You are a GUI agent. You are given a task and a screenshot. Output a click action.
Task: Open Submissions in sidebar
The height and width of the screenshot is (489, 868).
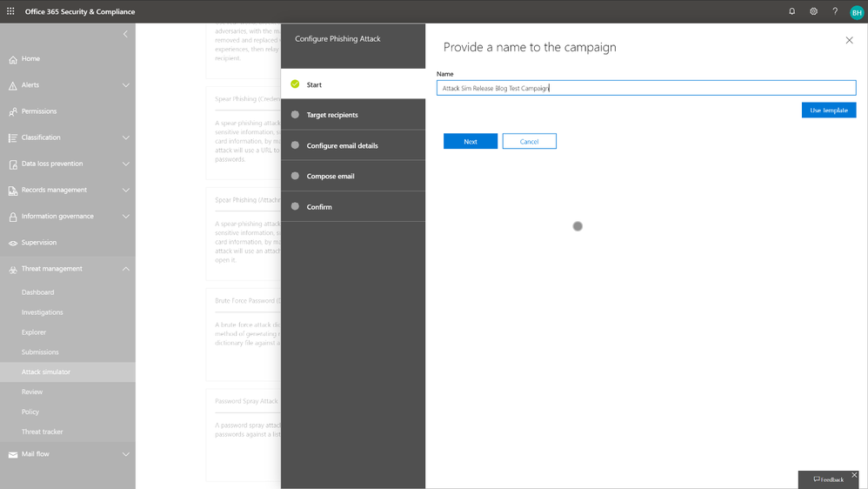pyautogui.click(x=40, y=352)
